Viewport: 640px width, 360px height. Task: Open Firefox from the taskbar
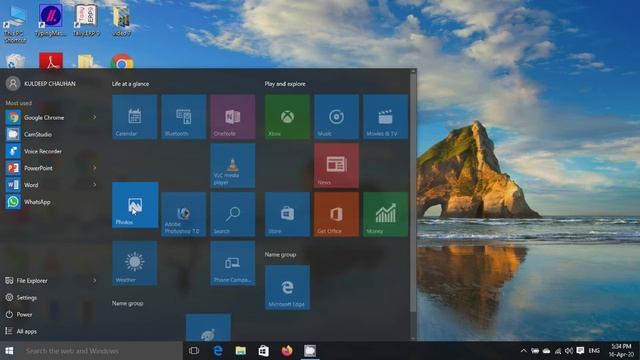(287, 351)
